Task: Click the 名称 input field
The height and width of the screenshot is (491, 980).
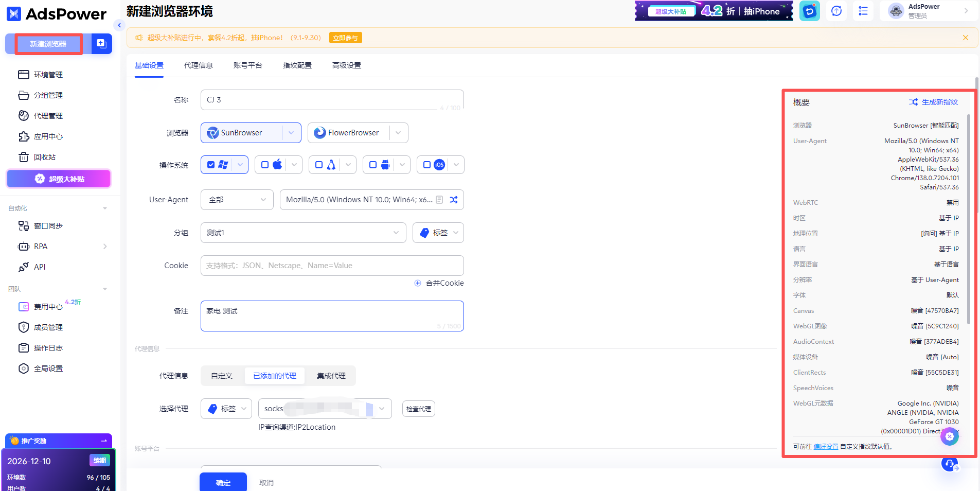Action: 332,100
